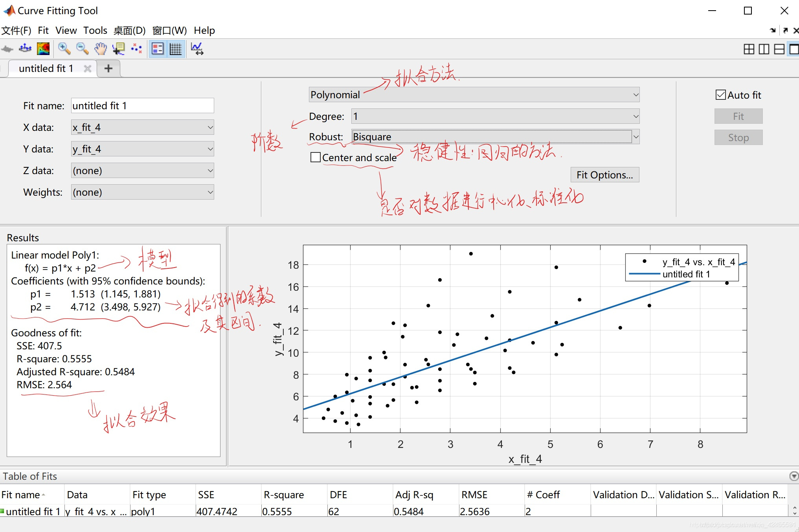Add a new fit tab with plus
Image resolution: width=799 pixels, height=532 pixels.
[108, 68]
